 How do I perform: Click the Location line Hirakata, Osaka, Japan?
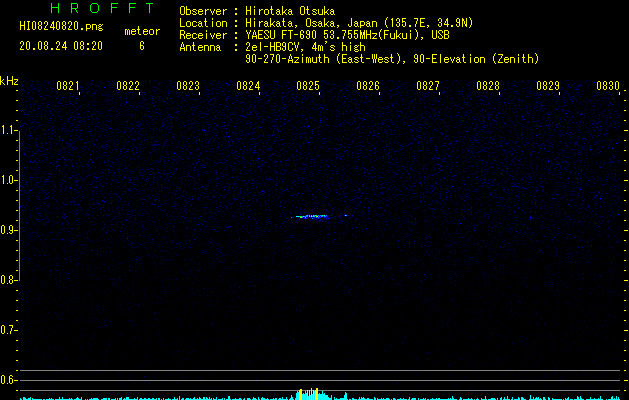tap(326, 23)
